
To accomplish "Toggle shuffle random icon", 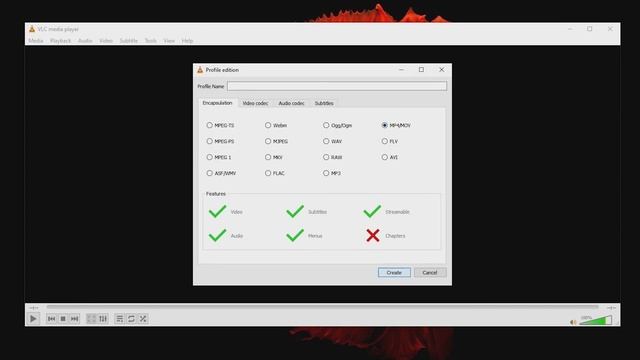I will pos(143,318).
